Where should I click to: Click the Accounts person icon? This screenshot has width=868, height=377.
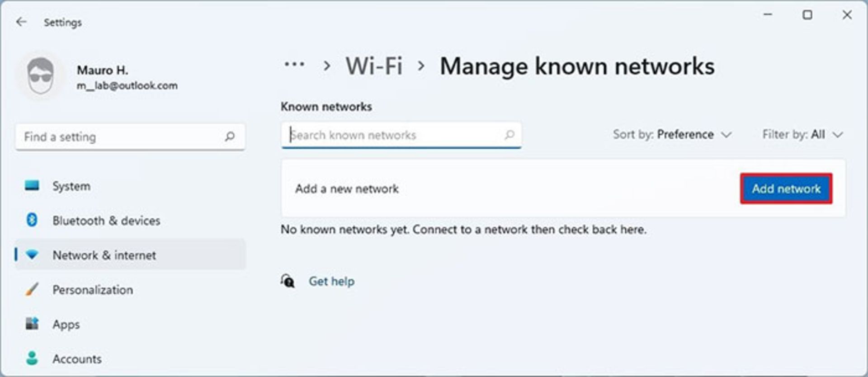click(x=32, y=358)
